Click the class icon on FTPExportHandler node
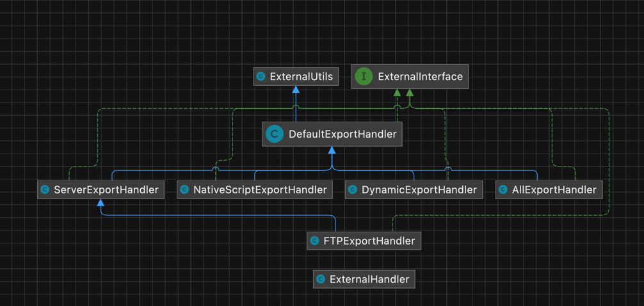This screenshot has height=306, width=644. [x=314, y=241]
